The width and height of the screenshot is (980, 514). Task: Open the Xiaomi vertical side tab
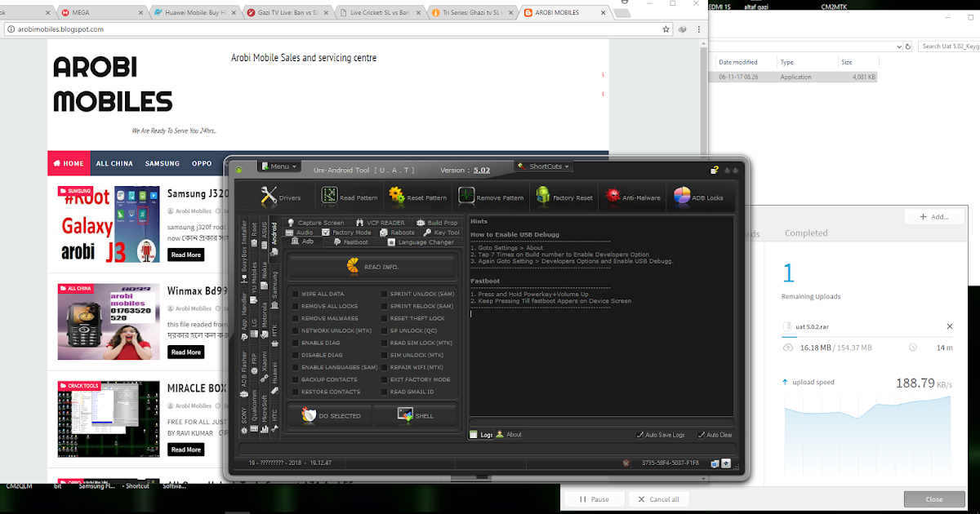[x=265, y=367]
